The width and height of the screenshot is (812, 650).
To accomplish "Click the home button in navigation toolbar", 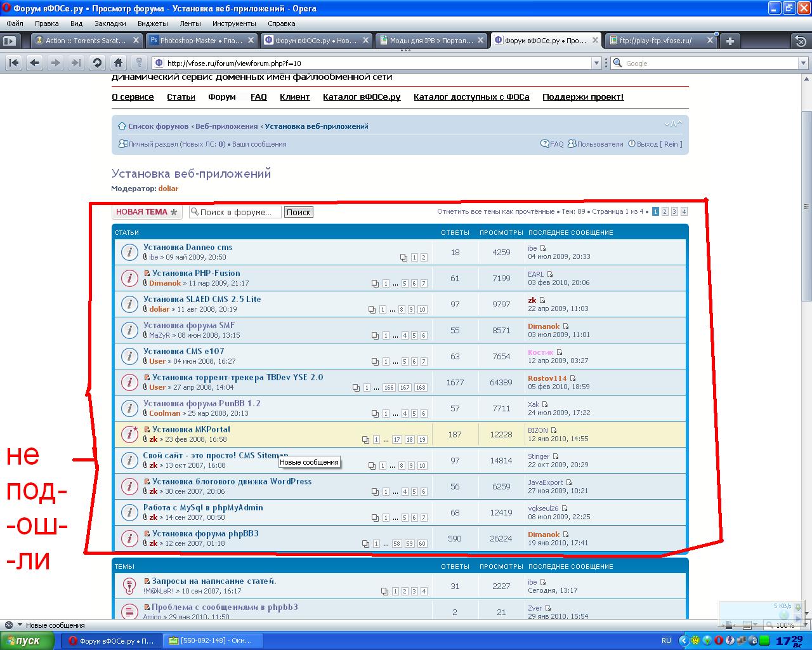I will coord(118,63).
